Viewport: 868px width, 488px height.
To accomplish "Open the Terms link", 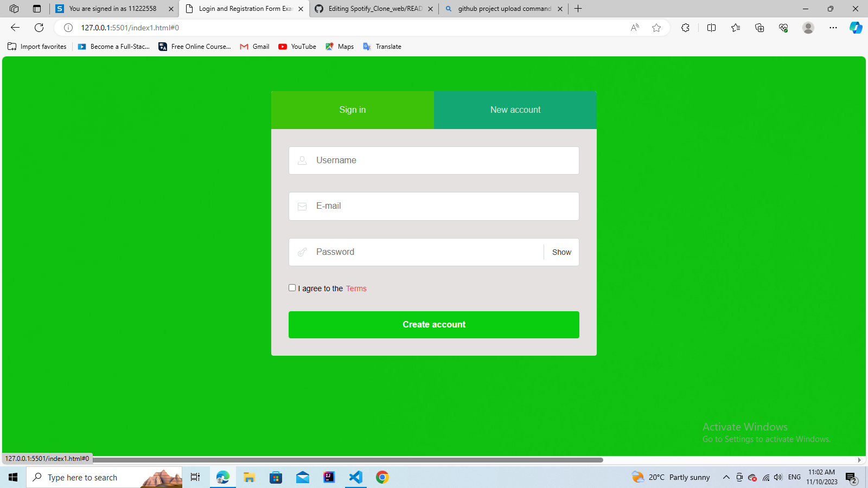I will click(356, 288).
